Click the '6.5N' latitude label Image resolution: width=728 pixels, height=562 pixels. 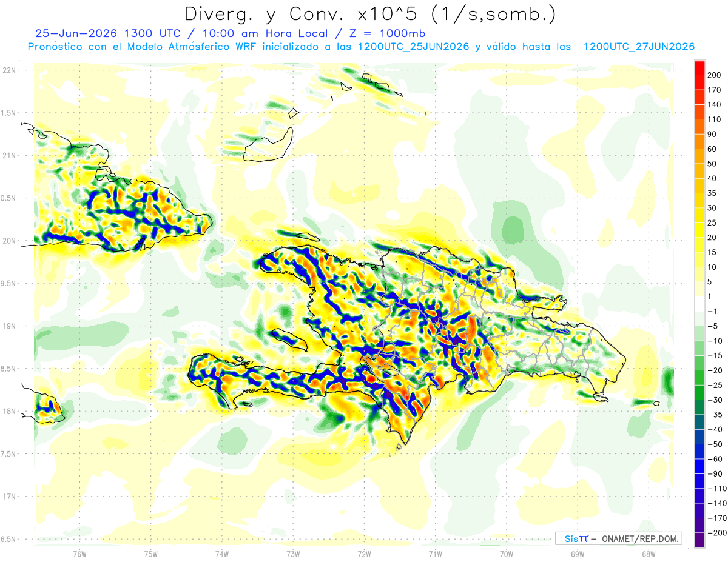click(9, 539)
